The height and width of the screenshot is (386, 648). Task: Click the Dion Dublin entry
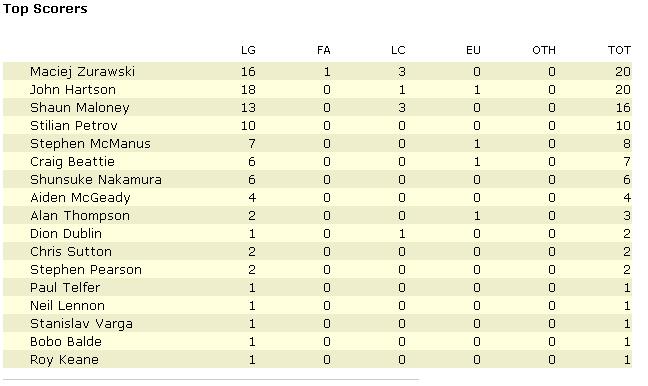coord(66,234)
